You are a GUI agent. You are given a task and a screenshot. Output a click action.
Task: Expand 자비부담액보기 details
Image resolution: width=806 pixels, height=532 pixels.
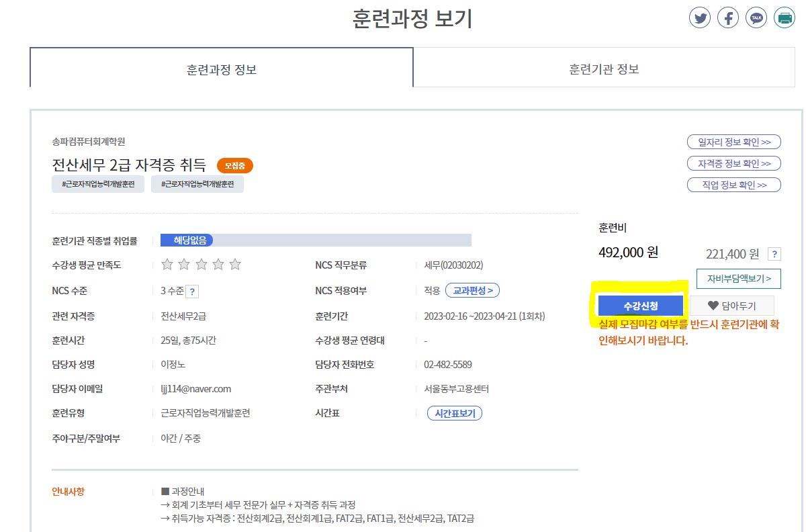point(739,278)
